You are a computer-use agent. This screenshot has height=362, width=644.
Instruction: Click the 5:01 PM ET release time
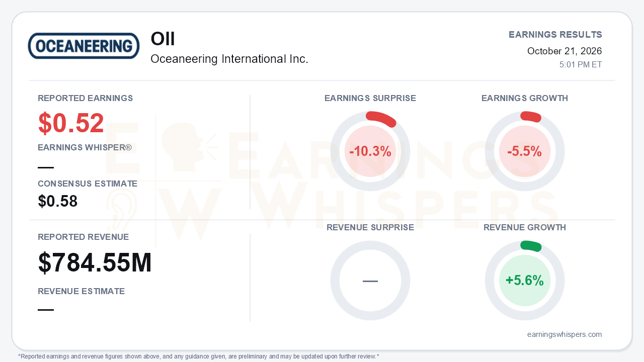[x=581, y=65]
